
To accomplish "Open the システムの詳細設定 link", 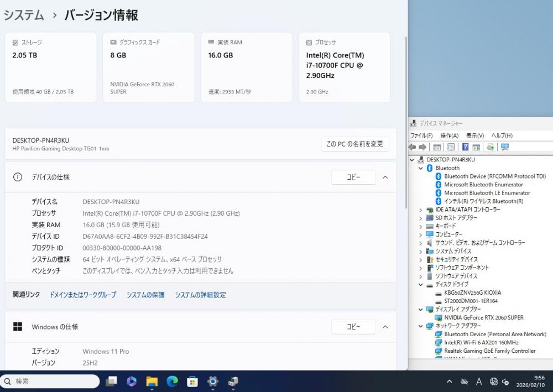I will [200, 295].
